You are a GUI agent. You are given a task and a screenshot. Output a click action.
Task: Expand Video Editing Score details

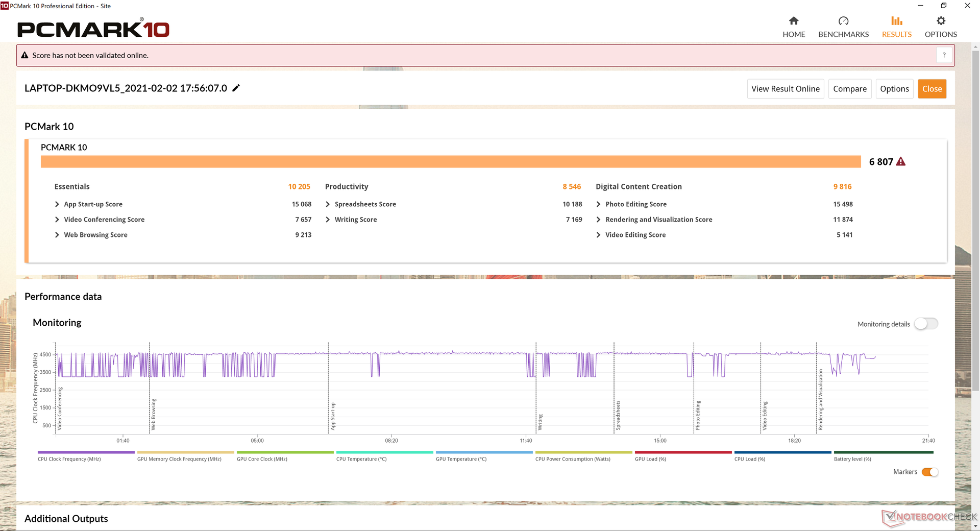click(x=598, y=235)
